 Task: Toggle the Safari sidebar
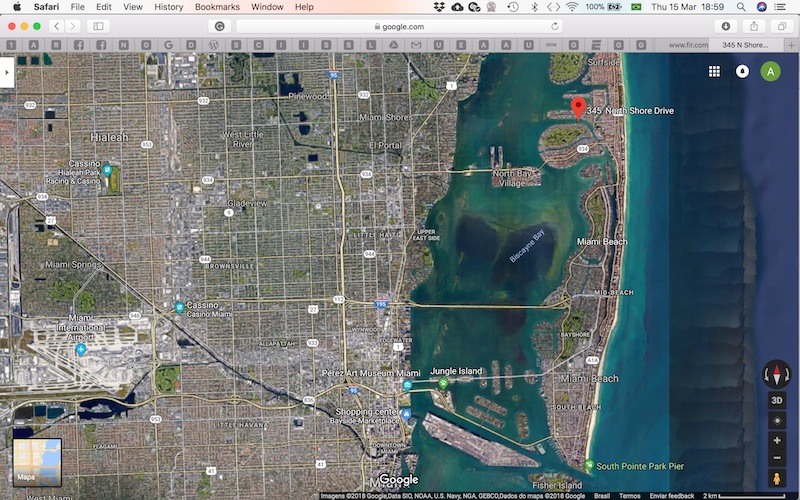click(99, 26)
